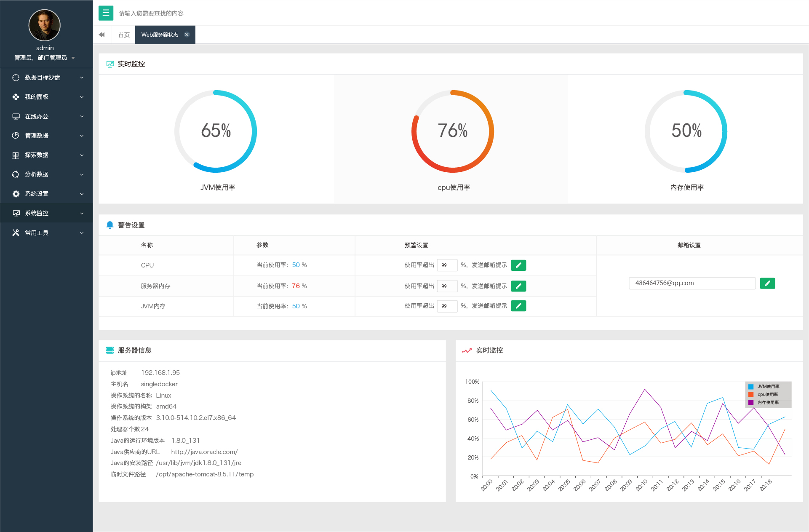Click the pencil edit icon in the JVM memory row
The height and width of the screenshot is (532, 809).
518,306
